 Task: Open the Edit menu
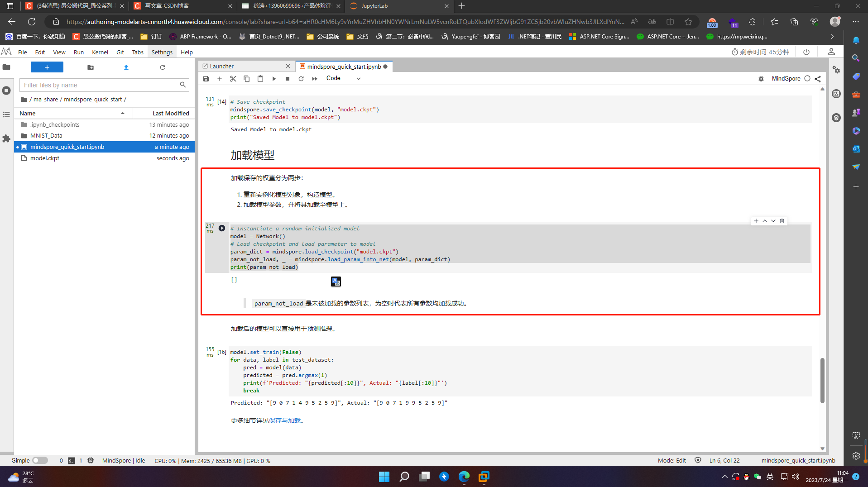pyautogui.click(x=40, y=52)
